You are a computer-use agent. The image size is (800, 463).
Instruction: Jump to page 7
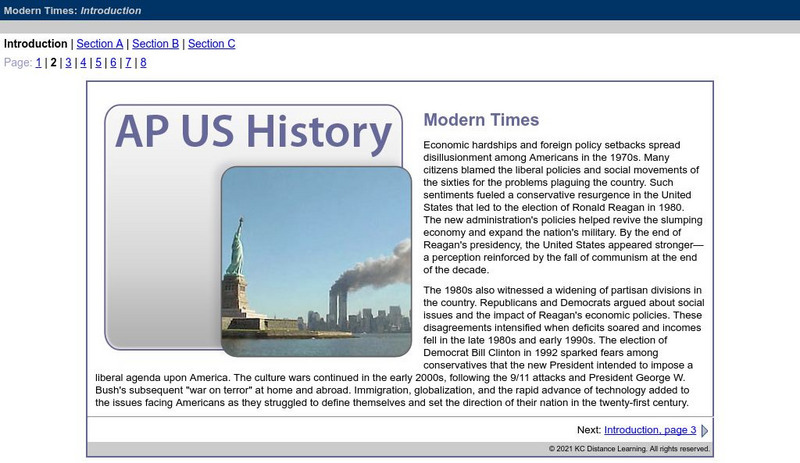(128, 63)
